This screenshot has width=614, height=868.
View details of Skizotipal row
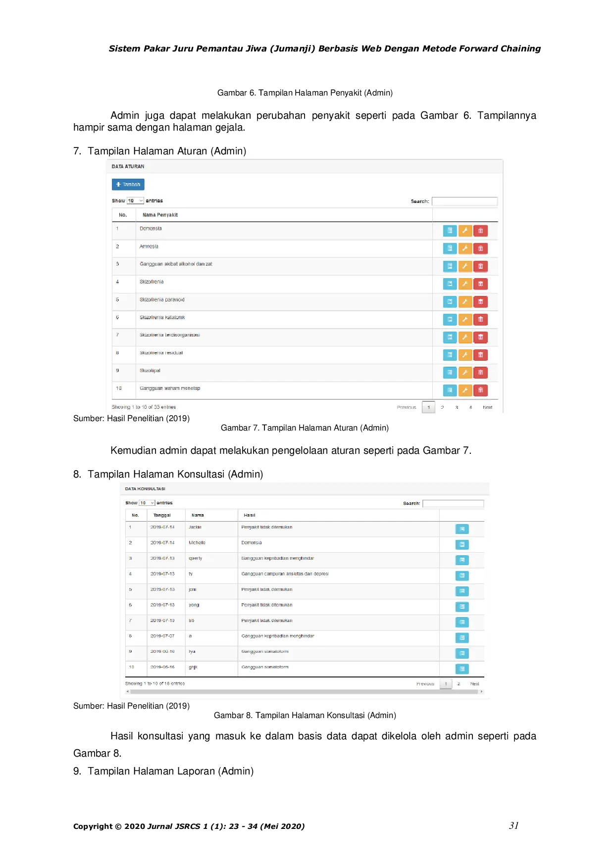450,373
